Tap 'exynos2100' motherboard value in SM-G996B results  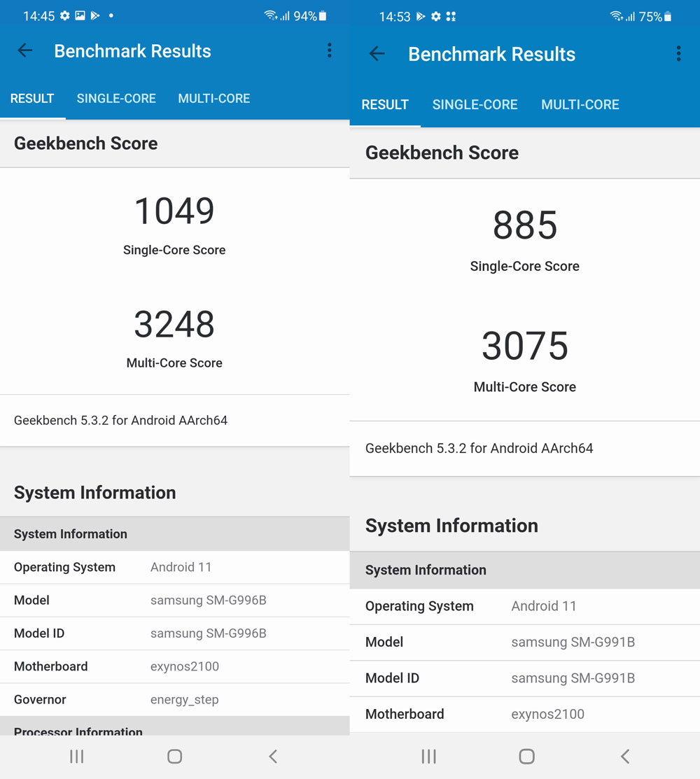coord(185,666)
